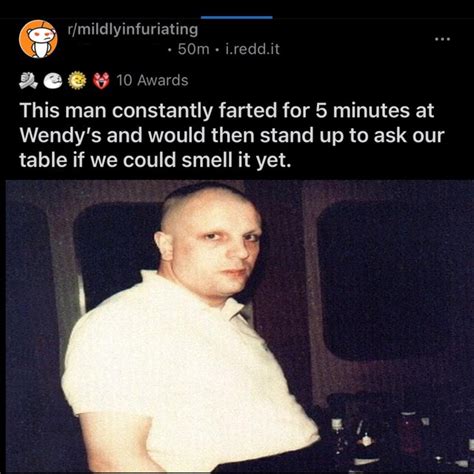The width and height of the screenshot is (474, 474).
Task: Open the three-dot post options menu
Action: coord(443,39)
